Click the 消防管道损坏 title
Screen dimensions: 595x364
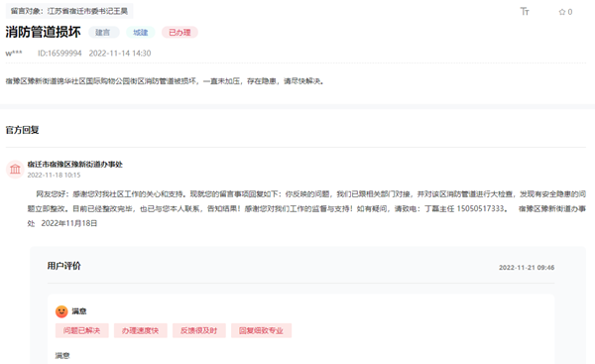click(43, 32)
